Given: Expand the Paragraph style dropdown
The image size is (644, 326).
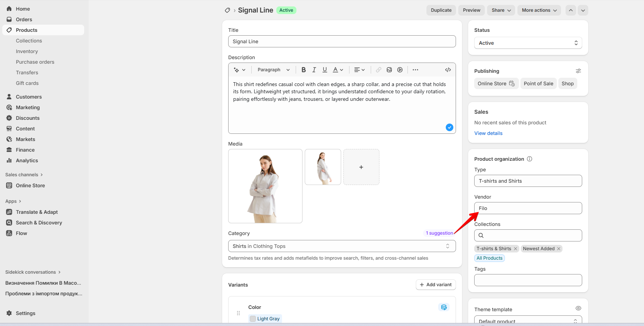Looking at the screenshot, I should pyautogui.click(x=273, y=70).
